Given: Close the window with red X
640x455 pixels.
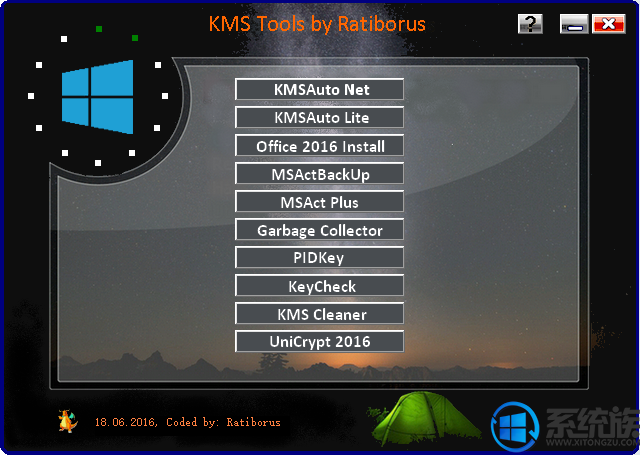Looking at the screenshot, I should click(609, 24).
